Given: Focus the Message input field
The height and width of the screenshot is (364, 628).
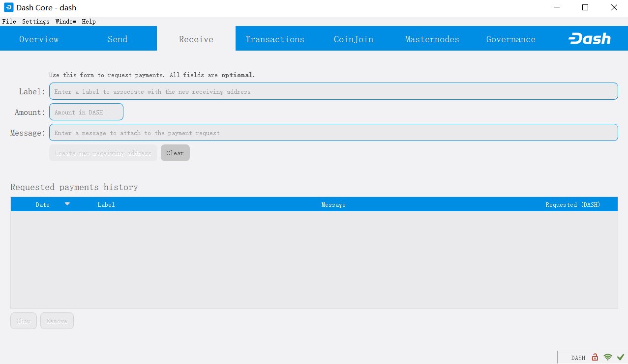Looking at the screenshot, I should coord(333,133).
